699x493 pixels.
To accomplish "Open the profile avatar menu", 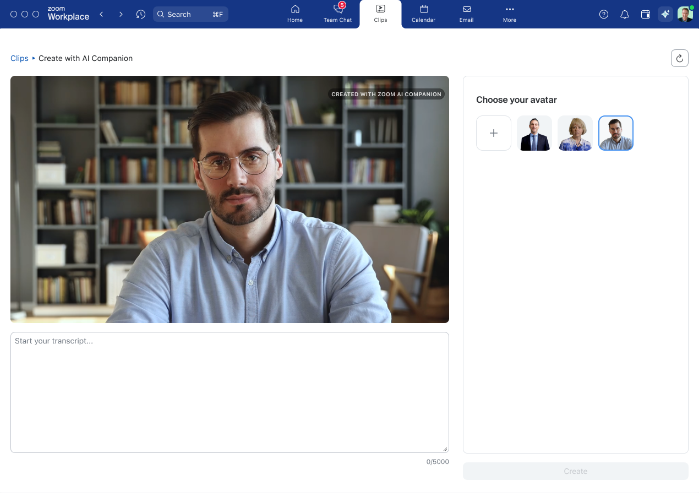I will coord(685,14).
